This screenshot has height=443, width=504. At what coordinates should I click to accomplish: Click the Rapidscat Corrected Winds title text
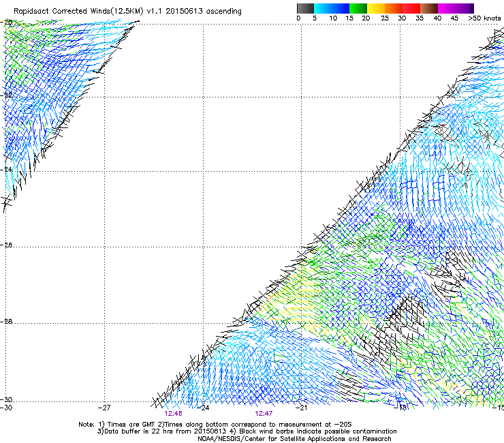(x=127, y=11)
